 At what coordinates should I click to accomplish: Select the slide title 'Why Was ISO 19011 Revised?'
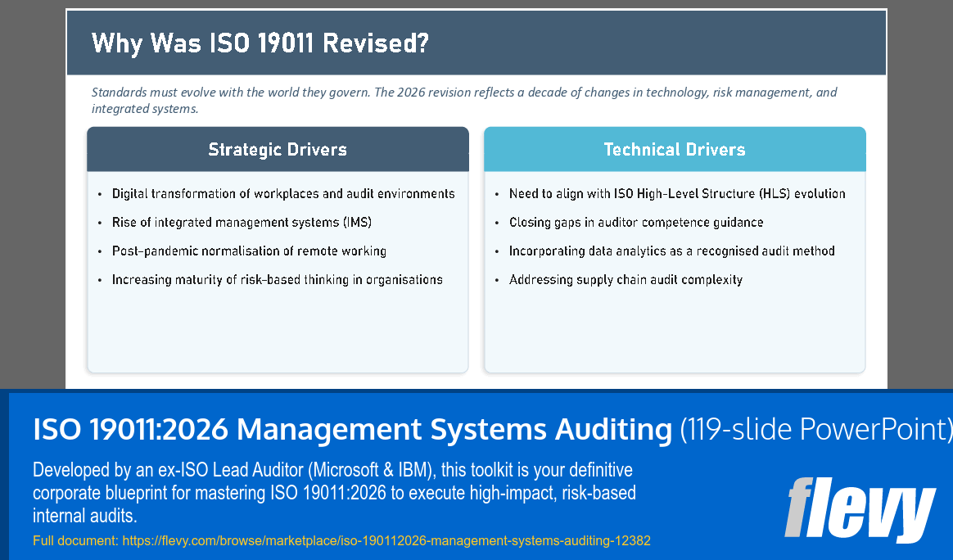pyautogui.click(x=260, y=43)
